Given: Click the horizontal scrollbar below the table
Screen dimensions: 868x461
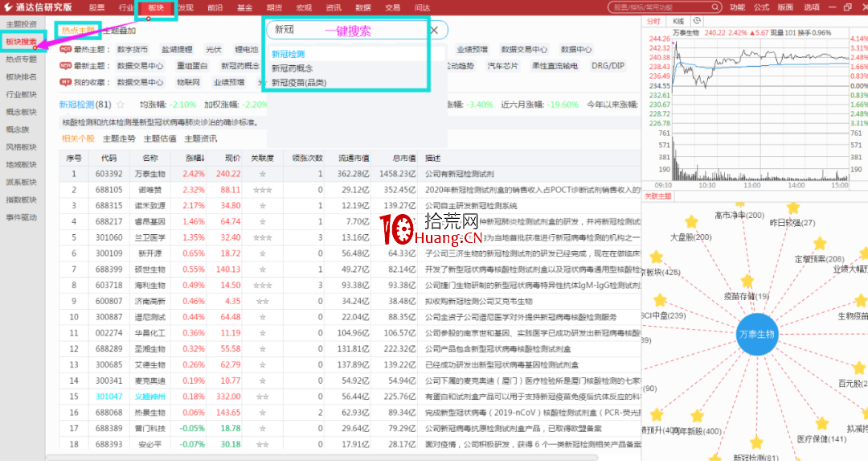Looking at the screenshot, I should tap(321, 458).
